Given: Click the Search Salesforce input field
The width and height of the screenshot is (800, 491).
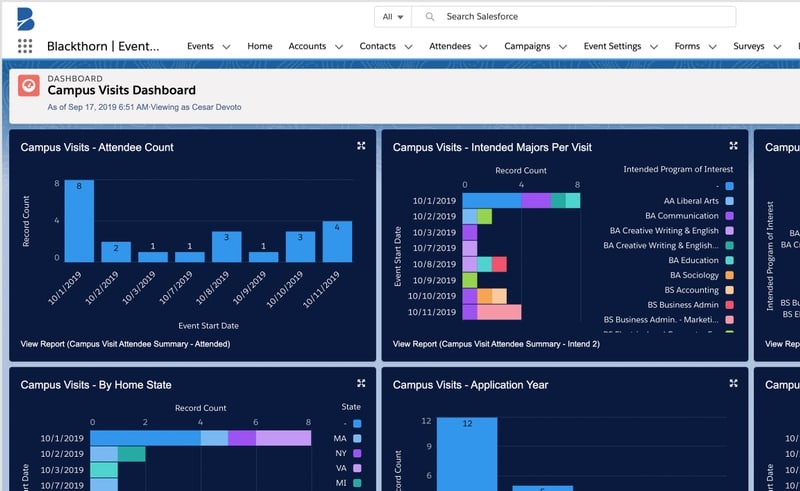Looking at the screenshot, I should (574, 17).
